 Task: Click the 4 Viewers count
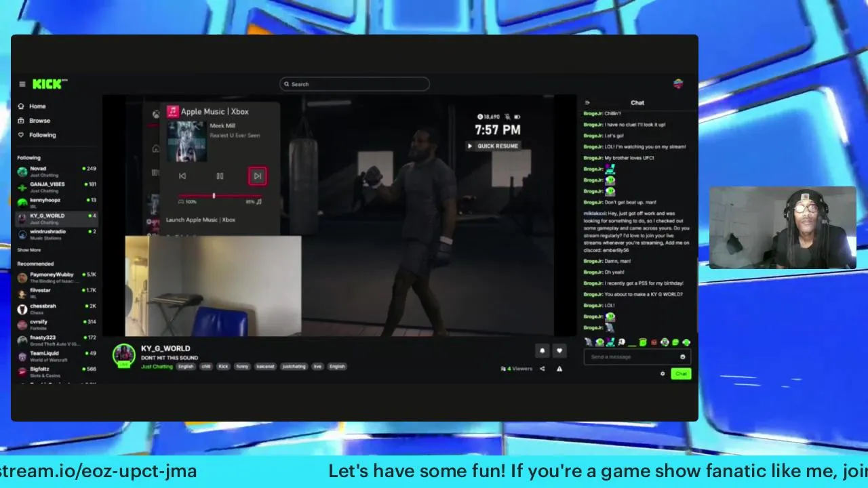[517, 369]
